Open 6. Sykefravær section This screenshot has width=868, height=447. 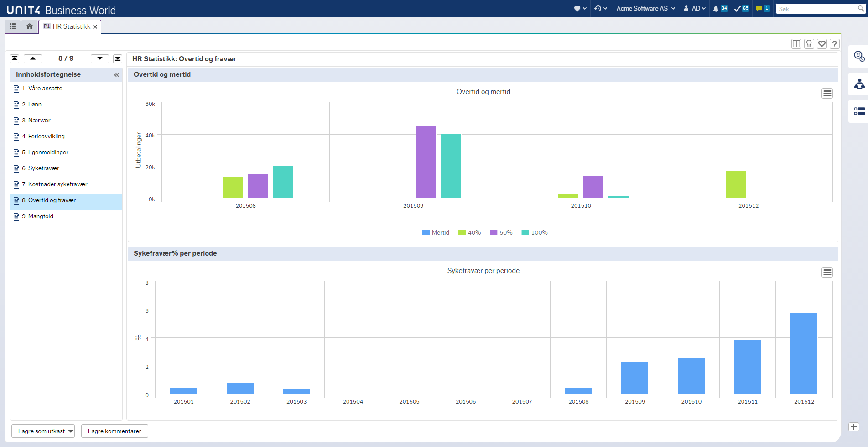66,168
